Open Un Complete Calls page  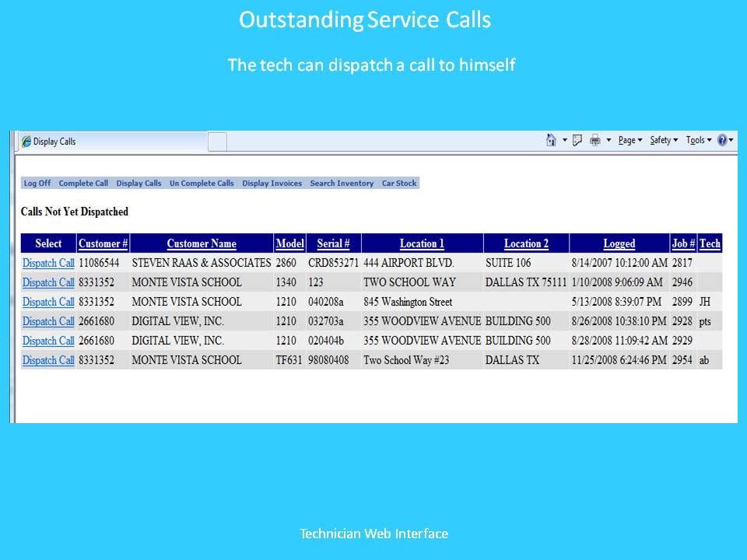[202, 184]
